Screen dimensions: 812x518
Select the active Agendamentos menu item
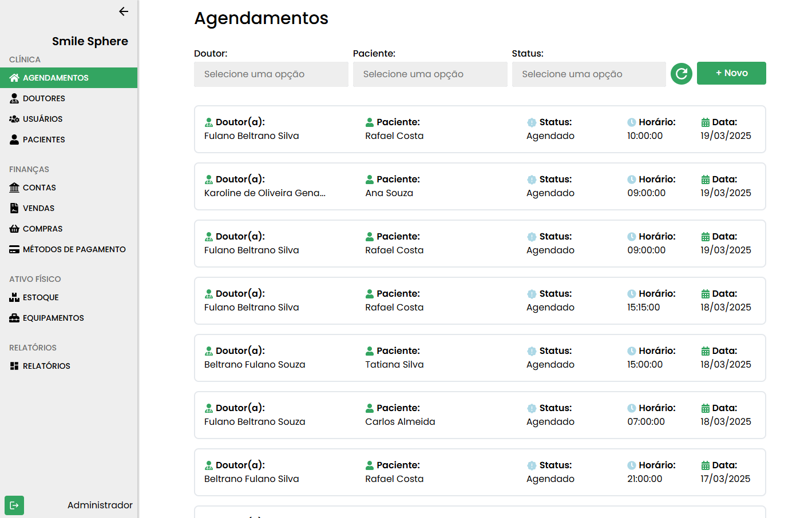click(x=56, y=78)
